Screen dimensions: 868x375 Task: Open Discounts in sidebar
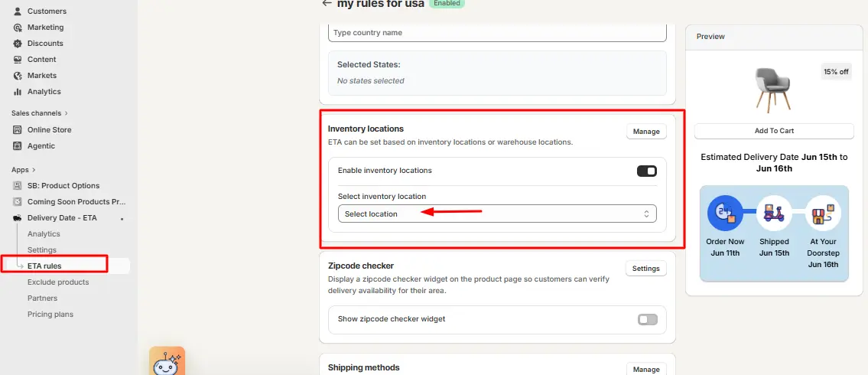pos(45,43)
